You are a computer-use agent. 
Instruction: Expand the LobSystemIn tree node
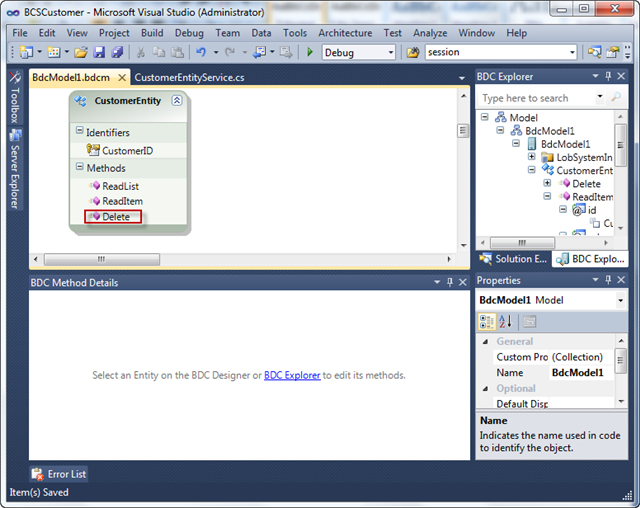tap(531, 157)
